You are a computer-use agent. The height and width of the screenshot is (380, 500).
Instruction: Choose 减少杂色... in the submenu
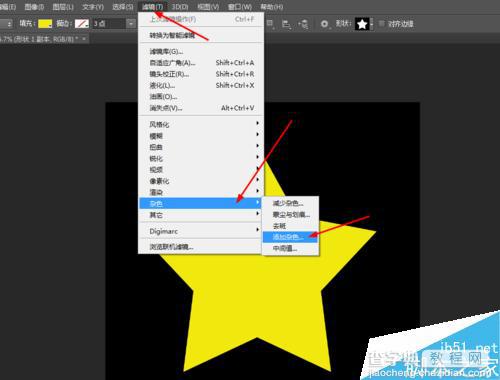click(x=290, y=203)
